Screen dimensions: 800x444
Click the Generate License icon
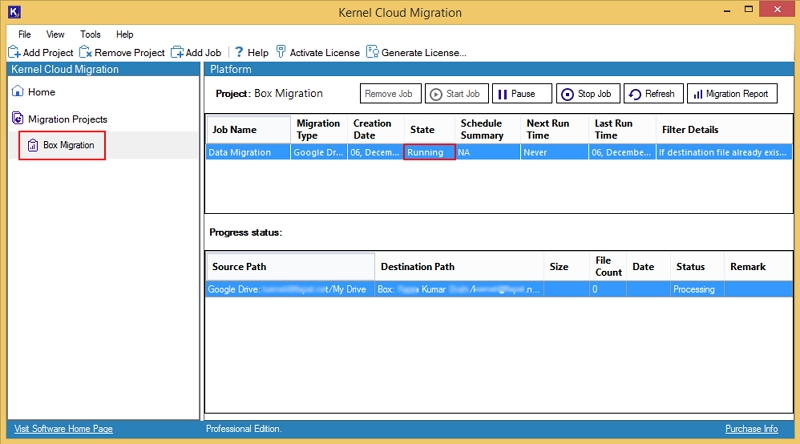coord(372,52)
